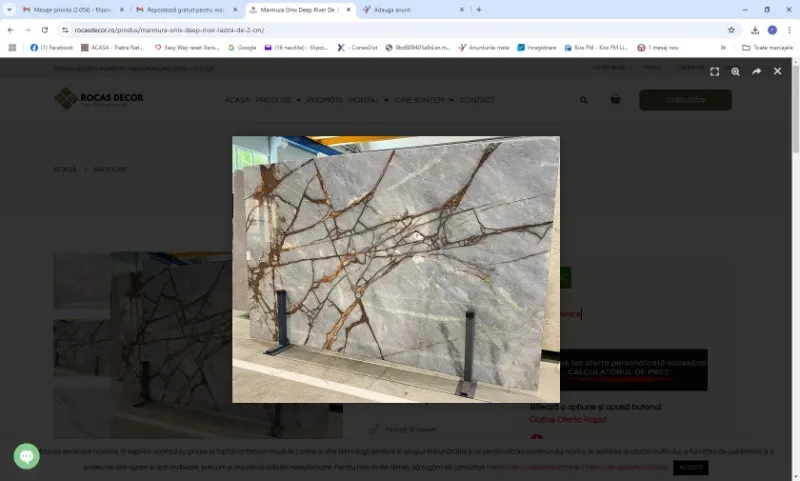Screen dimensions: 800x481
Task: Click the Rocas Decor logo
Action: 99,98
